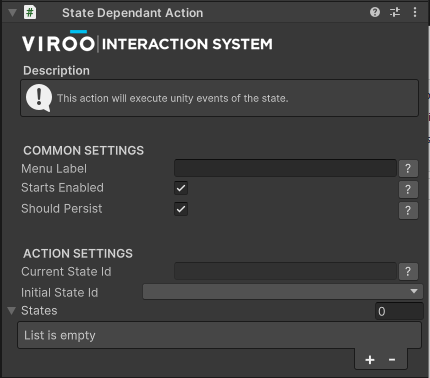The height and width of the screenshot is (378, 430).
Task: Toggle the Starts Enabled checkbox
Action: pos(181,188)
